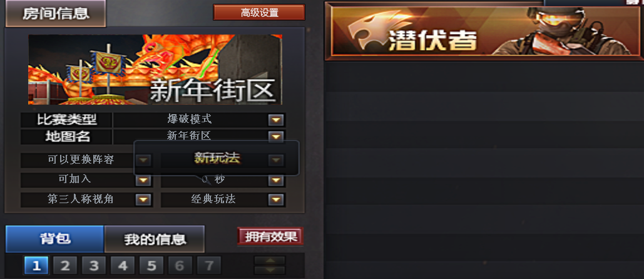The height and width of the screenshot is (279, 644).
Task: Switch to the 背包 tab
Action: (54, 239)
